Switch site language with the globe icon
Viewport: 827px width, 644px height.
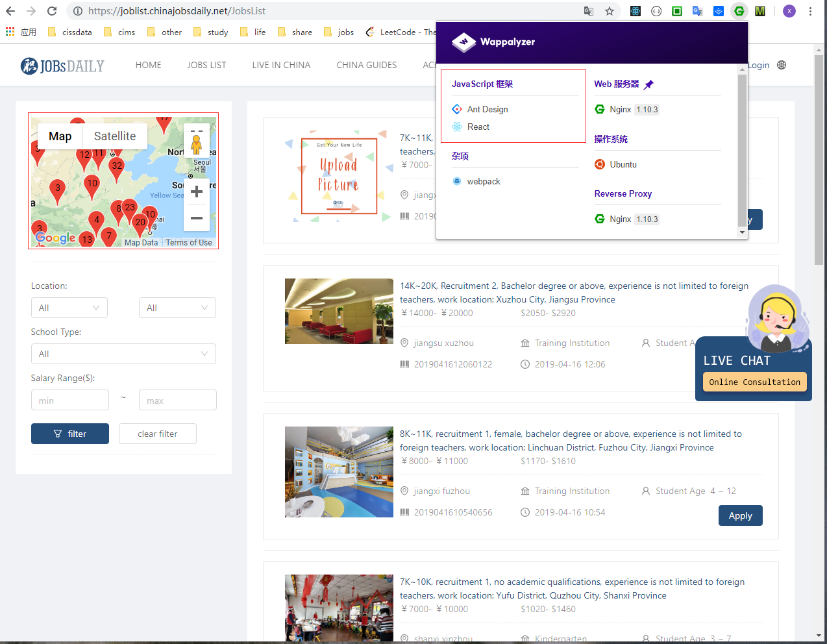[782, 65]
